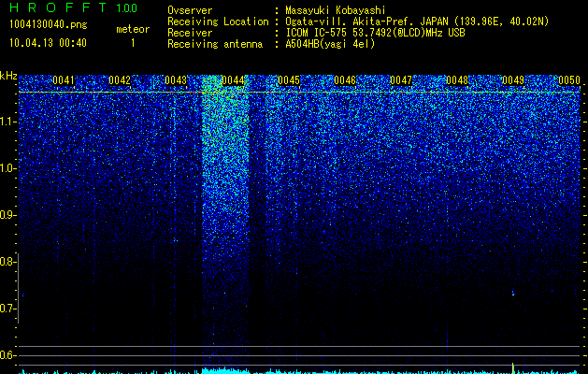Click the small echo blip below 0049
The image size is (588, 374).
tap(513, 293)
